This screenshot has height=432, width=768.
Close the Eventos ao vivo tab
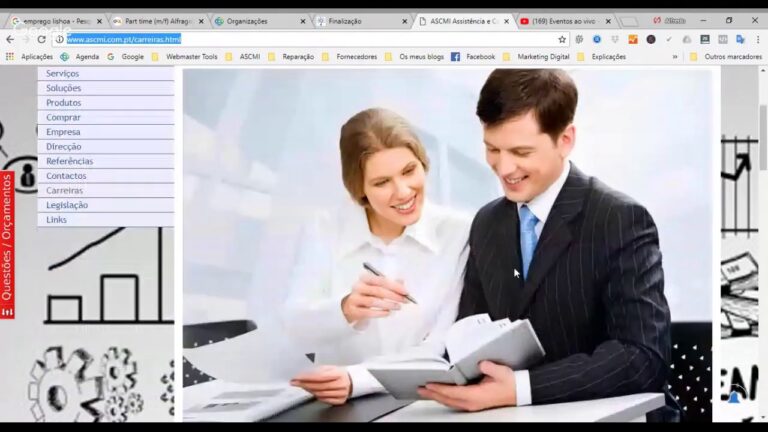(608, 22)
